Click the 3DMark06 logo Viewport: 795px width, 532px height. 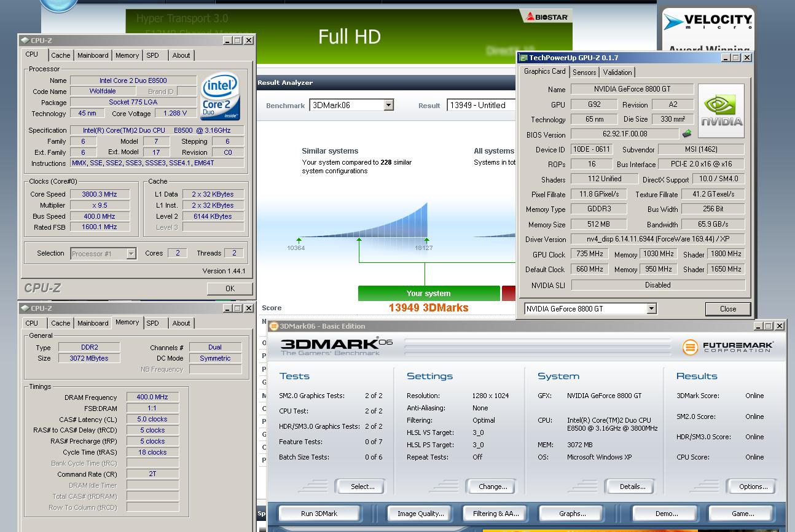[336, 346]
